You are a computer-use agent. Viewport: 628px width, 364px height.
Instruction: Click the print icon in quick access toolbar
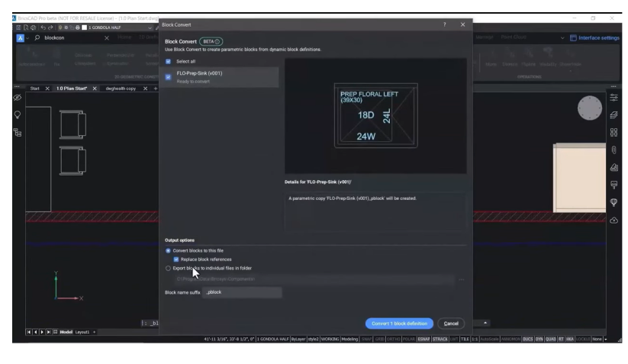point(34,27)
